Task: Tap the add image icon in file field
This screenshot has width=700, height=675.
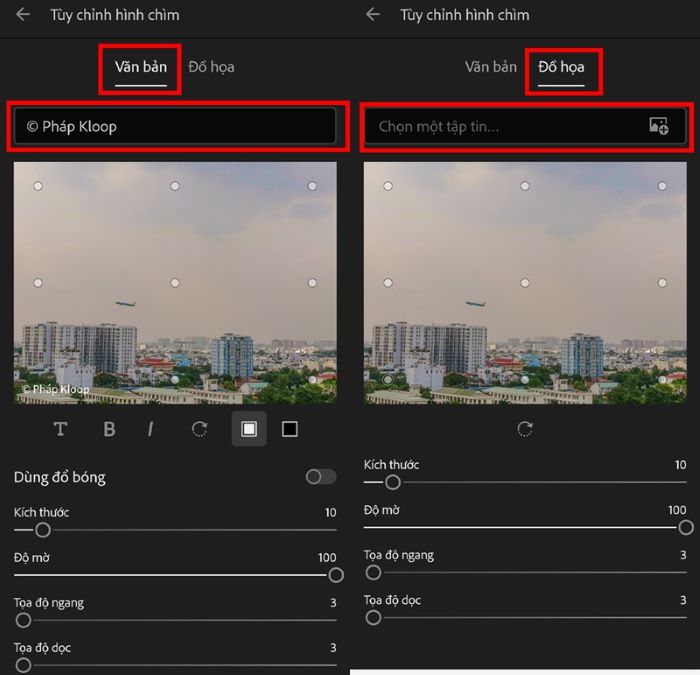Action: pyautogui.click(x=658, y=126)
